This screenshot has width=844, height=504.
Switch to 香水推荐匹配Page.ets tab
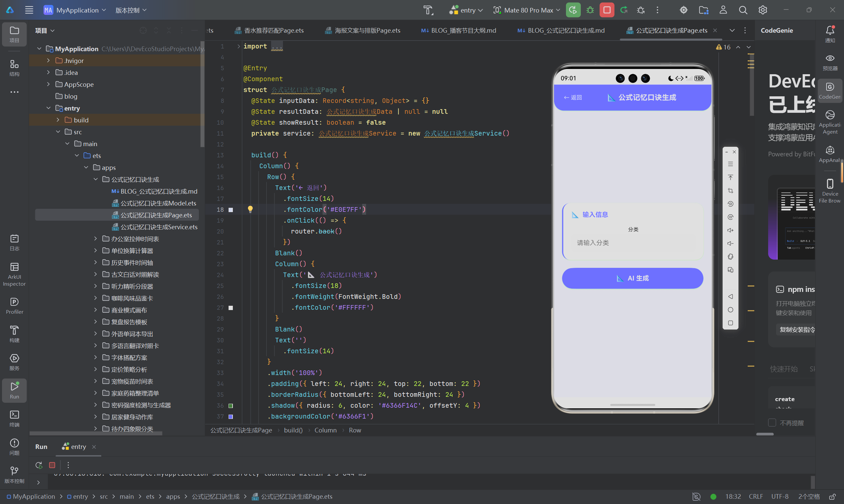point(269,30)
